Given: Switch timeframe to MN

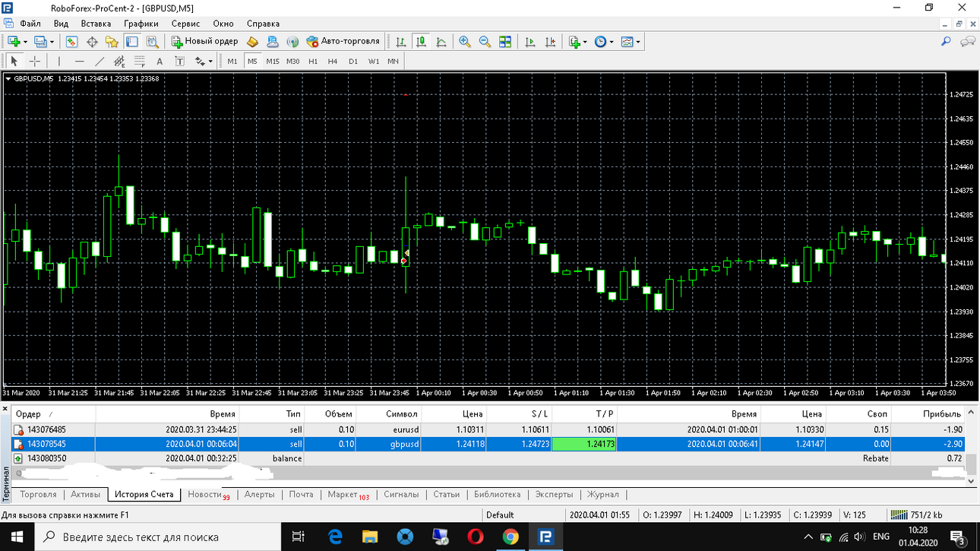Looking at the screenshot, I should 393,61.
